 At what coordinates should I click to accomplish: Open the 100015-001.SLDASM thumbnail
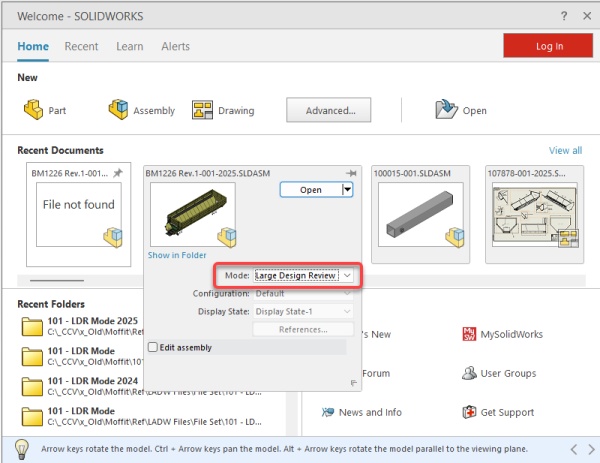[421, 214]
